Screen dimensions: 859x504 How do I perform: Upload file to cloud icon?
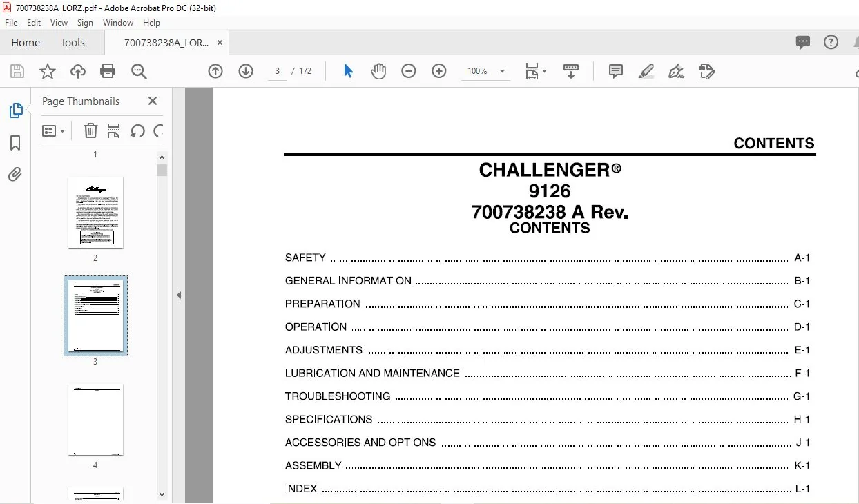click(78, 71)
